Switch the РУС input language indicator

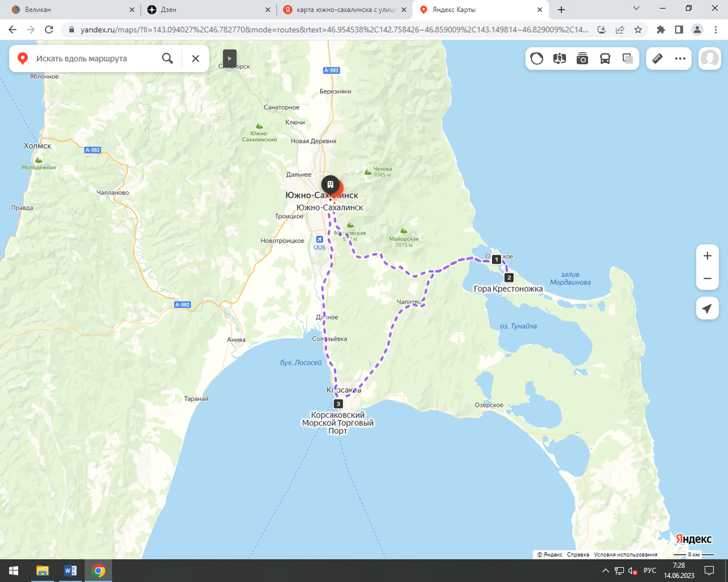(650, 570)
